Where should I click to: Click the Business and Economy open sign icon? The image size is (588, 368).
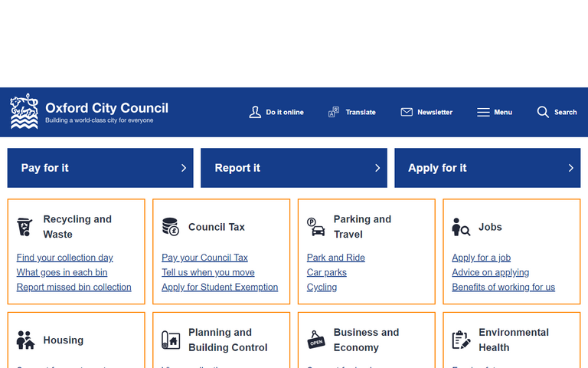click(x=315, y=340)
